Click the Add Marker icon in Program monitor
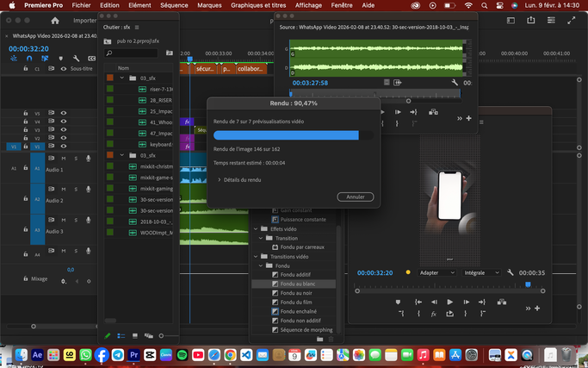 coord(397,302)
